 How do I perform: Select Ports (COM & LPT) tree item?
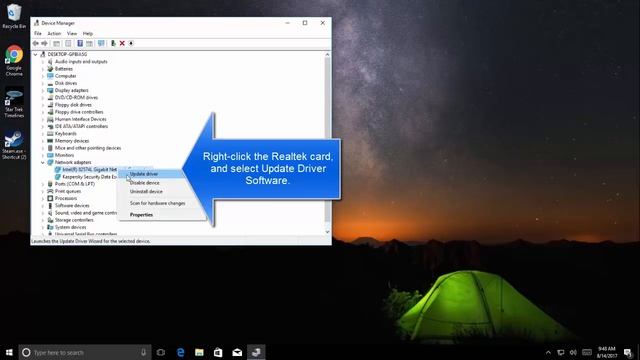(75, 184)
